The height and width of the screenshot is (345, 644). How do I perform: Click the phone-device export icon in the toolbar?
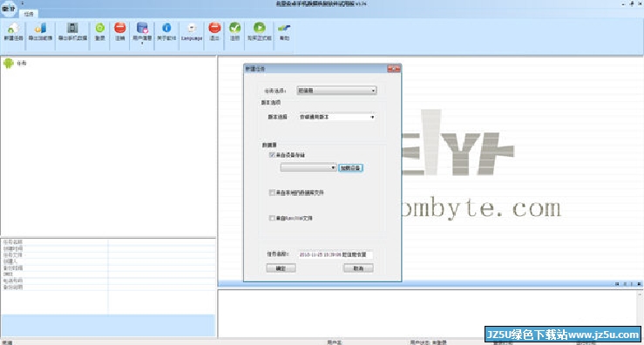click(72, 29)
